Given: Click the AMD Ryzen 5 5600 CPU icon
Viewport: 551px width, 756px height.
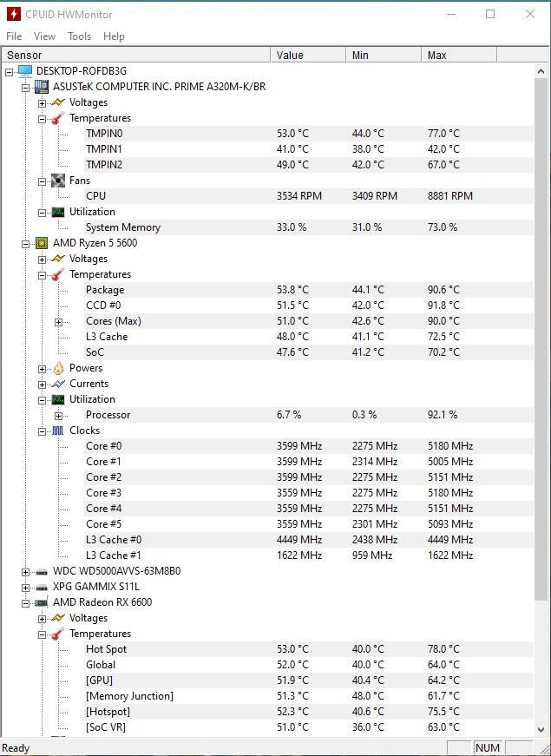Looking at the screenshot, I should [42, 243].
